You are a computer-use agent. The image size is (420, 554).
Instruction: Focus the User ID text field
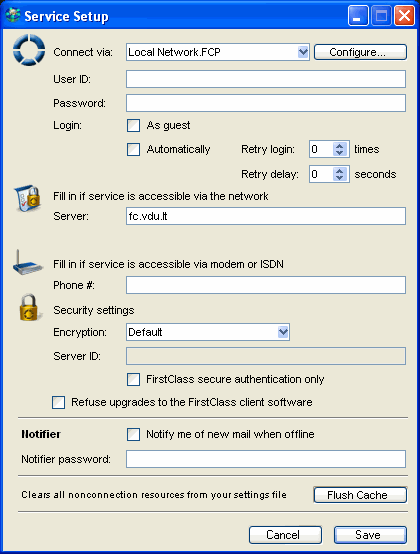pyautogui.click(x=266, y=79)
